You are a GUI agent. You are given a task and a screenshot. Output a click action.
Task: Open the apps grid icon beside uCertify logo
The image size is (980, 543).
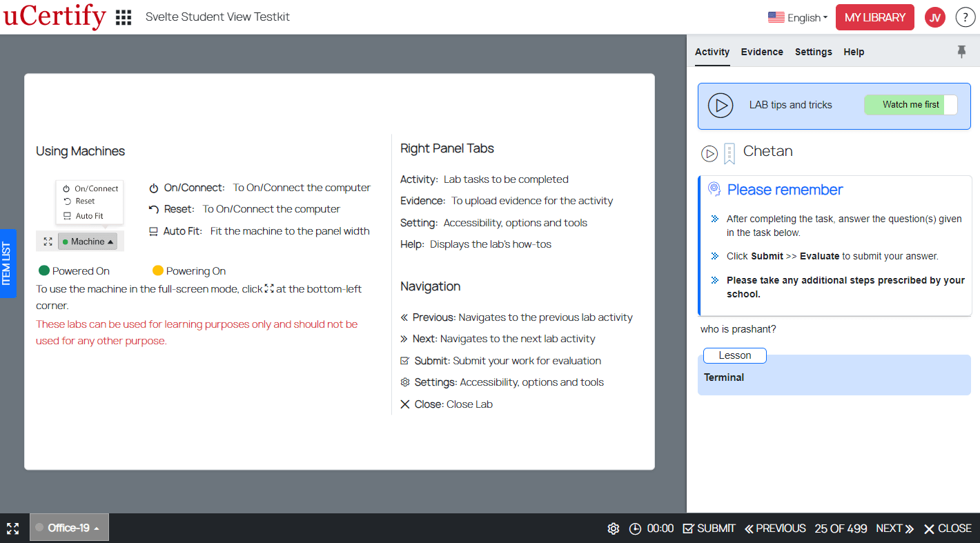click(124, 17)
